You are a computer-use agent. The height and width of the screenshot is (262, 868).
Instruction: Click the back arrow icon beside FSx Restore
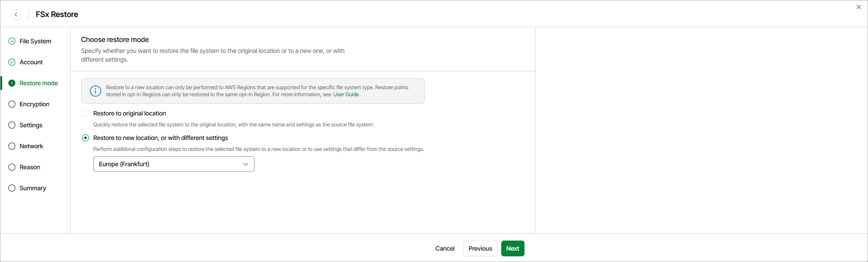[16, 14]
